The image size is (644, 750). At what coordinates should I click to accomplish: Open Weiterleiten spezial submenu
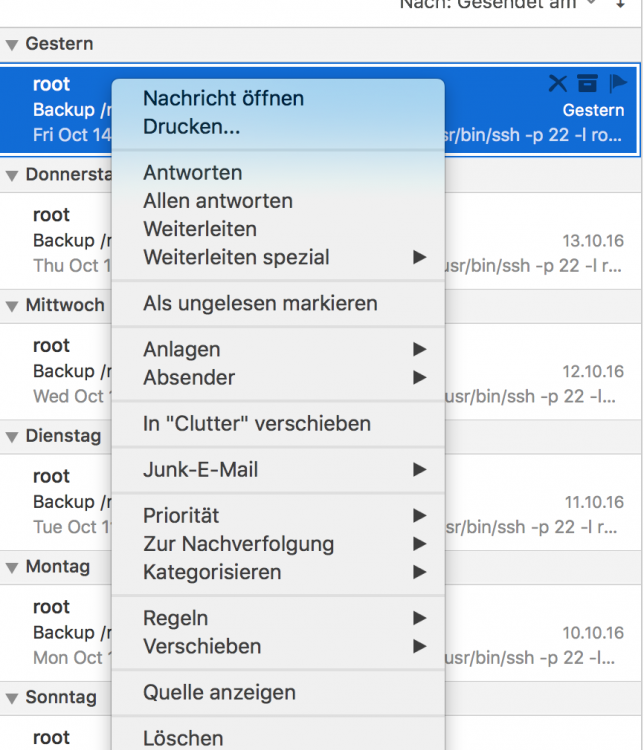click(x=278, y=257)
